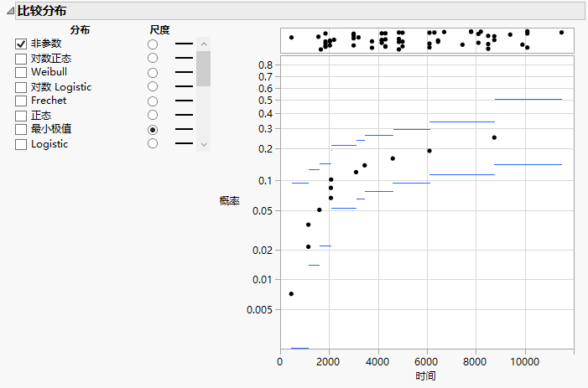
Task: Select the 最小极值 scale radio button
Action: tap(153, 130)
